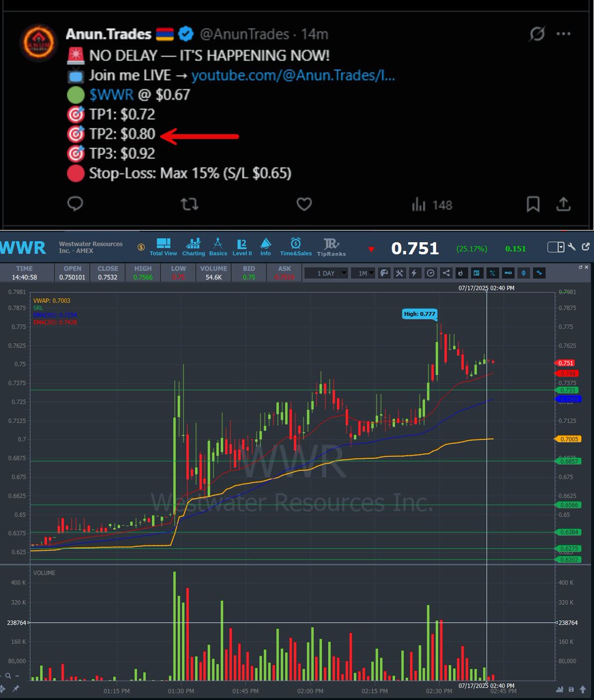Open Time&Sales window
This screenshot has width=594, height=700.
[x=296, y=247]
